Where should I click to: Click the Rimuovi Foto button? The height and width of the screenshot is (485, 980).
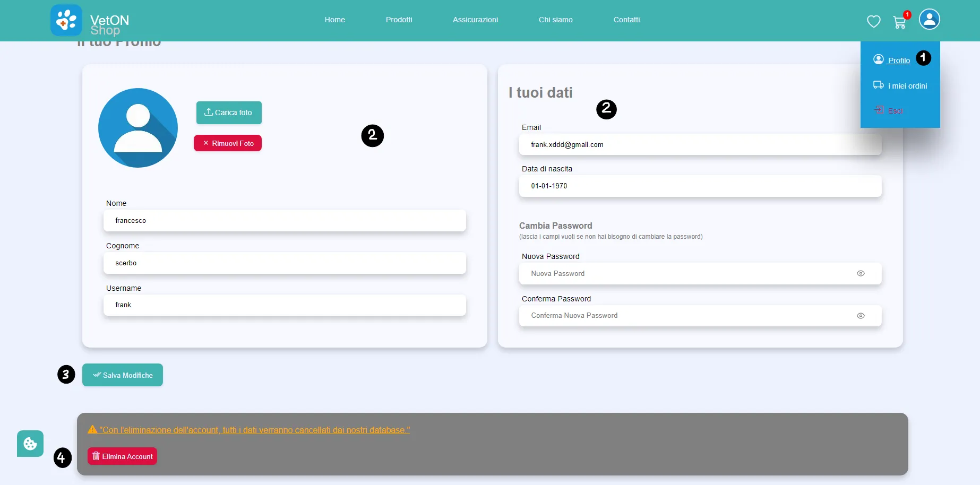[x=228, y=143]
